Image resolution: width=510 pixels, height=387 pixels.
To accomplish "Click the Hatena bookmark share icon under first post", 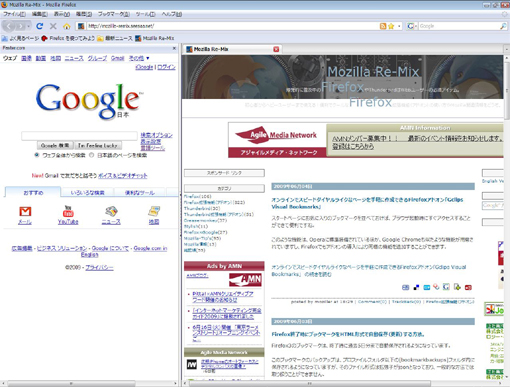I will [405, 287].
